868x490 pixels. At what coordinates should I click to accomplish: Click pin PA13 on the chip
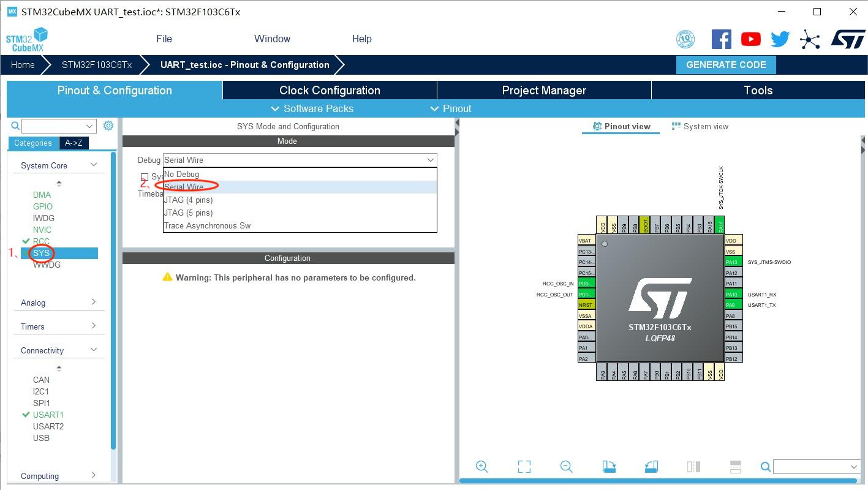tap(733, 262)
